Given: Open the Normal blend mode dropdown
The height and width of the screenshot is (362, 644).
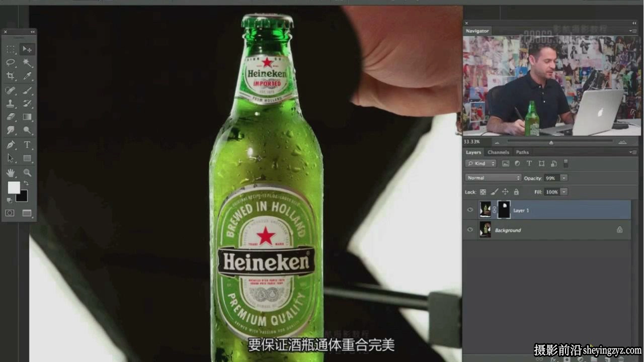Looking at the screenshot, I should [493, 178].
